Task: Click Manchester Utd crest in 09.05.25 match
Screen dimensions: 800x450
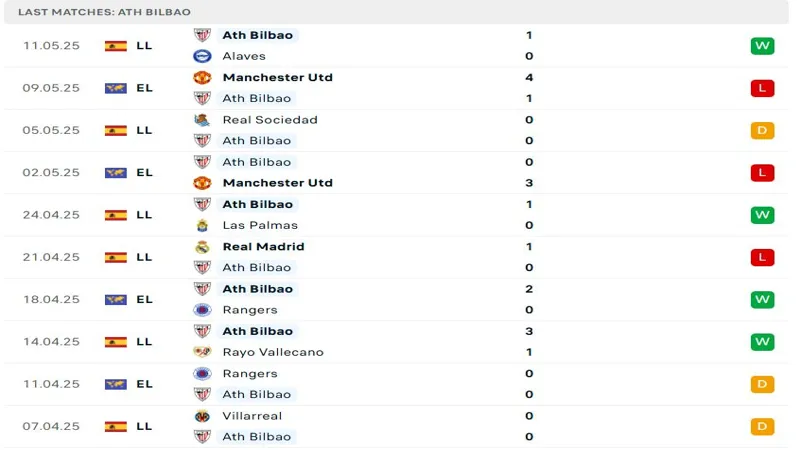Action: pos(202,77)
